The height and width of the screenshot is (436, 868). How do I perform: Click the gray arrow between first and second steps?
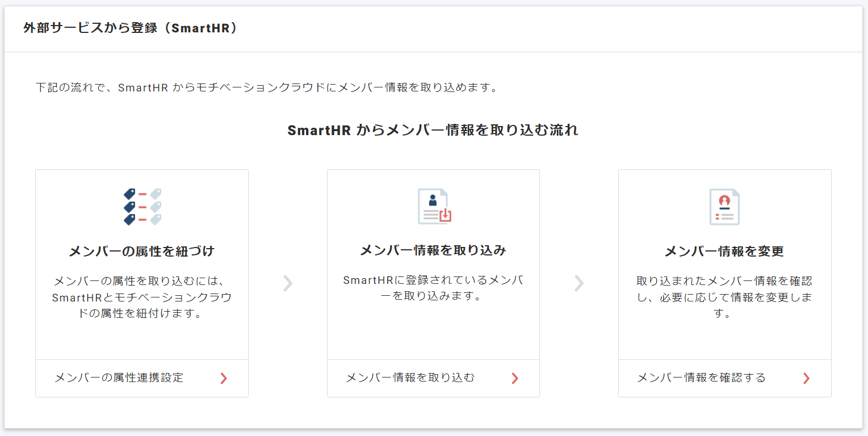click(288, 283)
